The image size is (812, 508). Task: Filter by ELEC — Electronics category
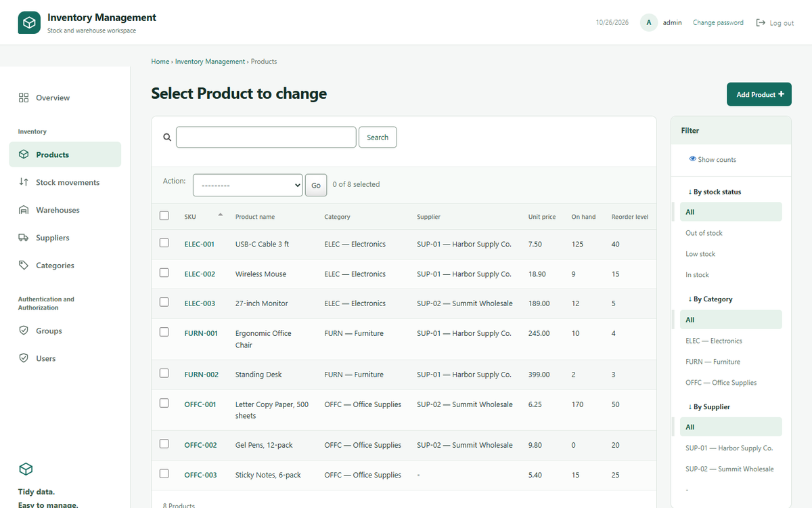point(714,341)
